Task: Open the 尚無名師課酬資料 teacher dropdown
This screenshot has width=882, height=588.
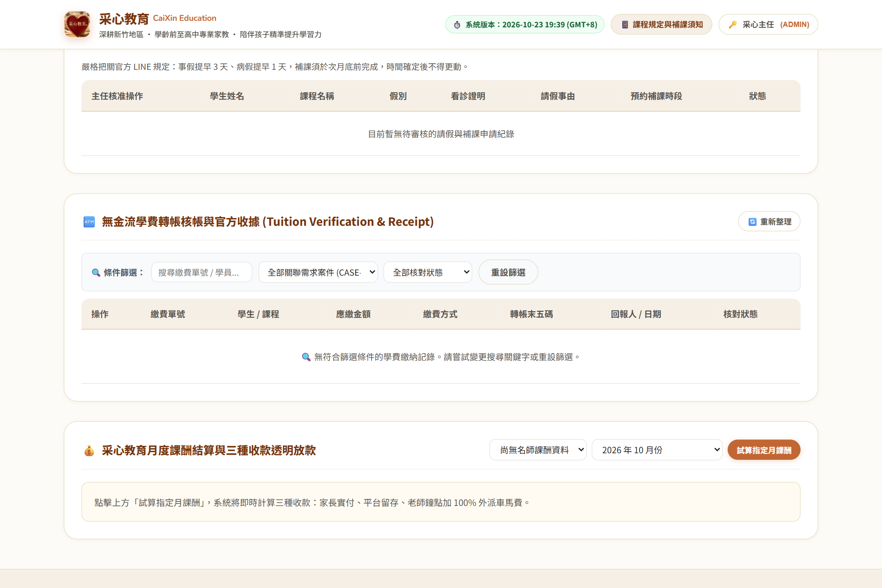Action: (x=538, y=450)
